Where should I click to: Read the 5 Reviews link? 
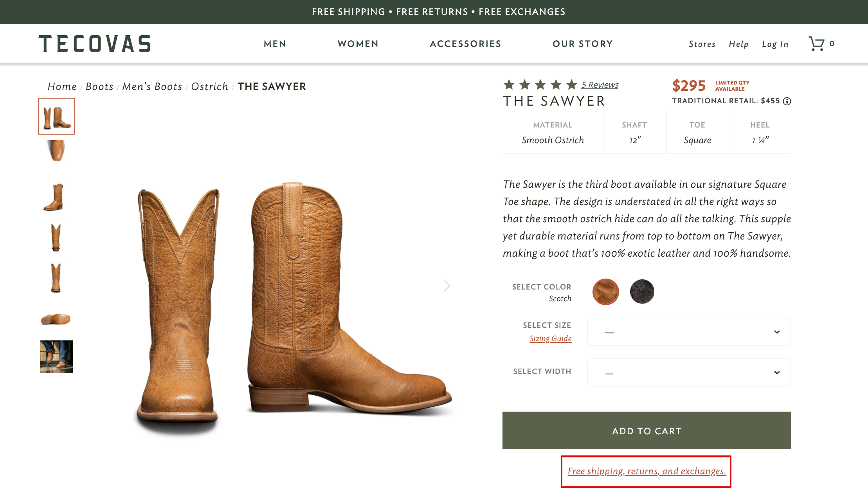600,85
